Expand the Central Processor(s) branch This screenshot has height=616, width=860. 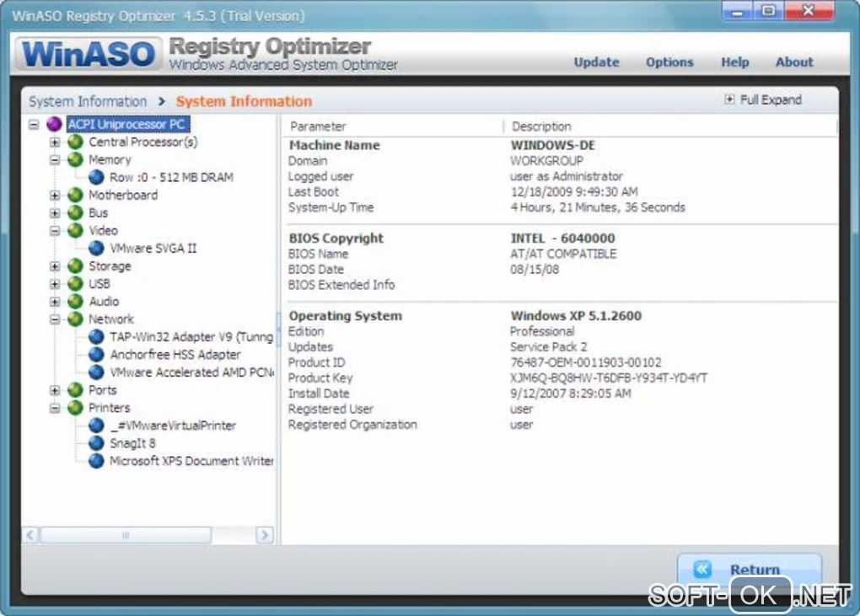(x=55, y=142)
